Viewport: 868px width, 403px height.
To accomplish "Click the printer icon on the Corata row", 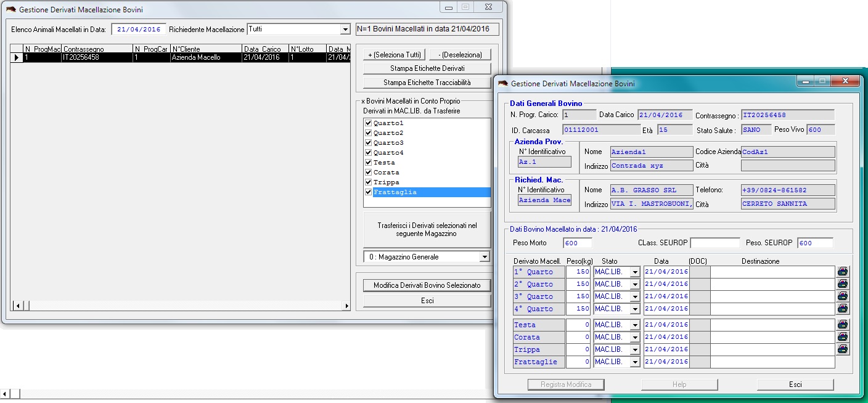I will pos(843,337).
